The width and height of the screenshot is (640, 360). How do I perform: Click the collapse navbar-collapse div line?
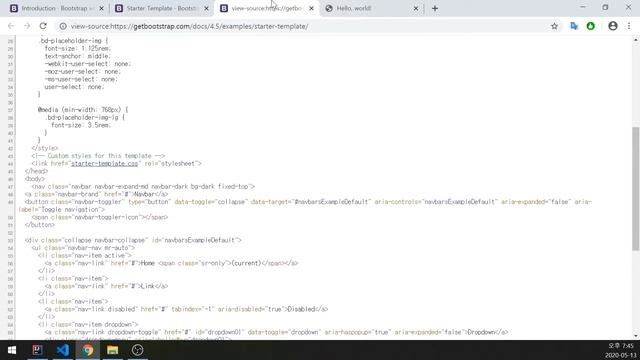point(133,240)
